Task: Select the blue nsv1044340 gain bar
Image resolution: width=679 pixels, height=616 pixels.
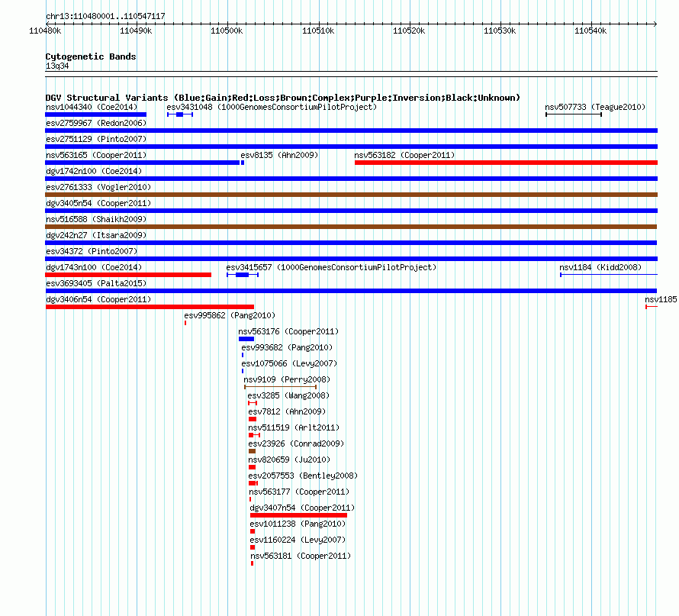Action: coord(95,114)
